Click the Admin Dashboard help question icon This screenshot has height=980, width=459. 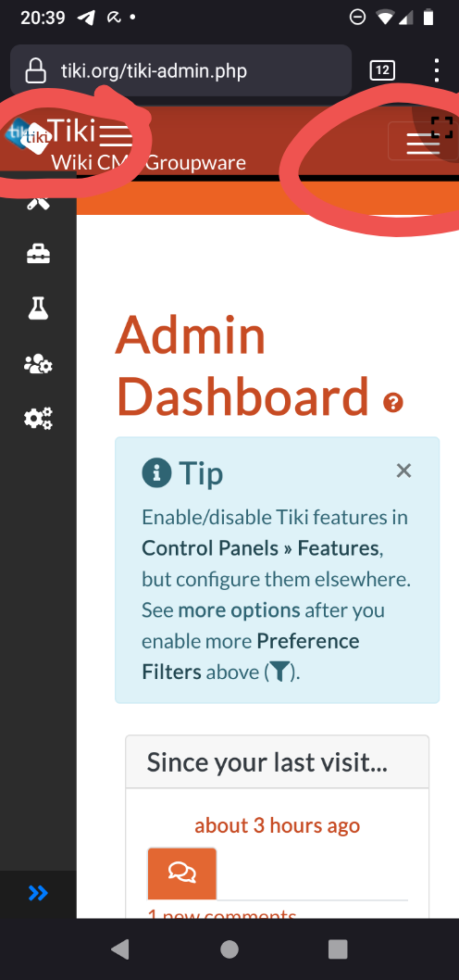click(392, 403)
